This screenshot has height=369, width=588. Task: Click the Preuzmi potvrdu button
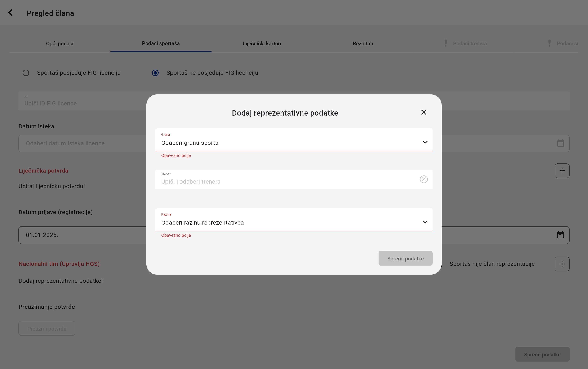coord(47,329)
